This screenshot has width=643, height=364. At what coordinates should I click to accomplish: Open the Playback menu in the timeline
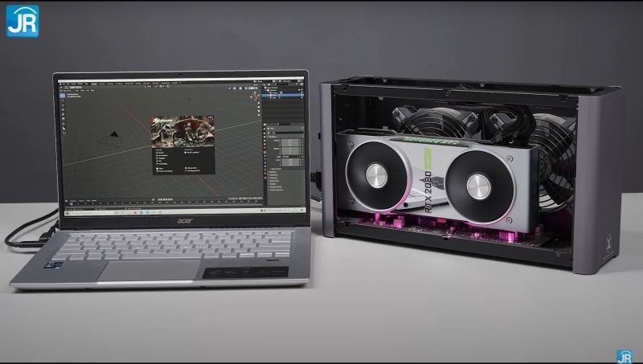[73, 200]
